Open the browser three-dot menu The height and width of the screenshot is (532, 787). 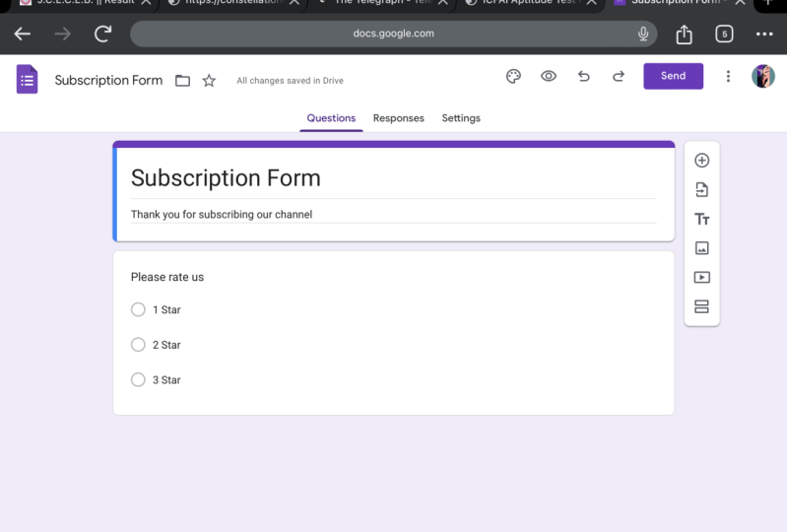point(764,34)
